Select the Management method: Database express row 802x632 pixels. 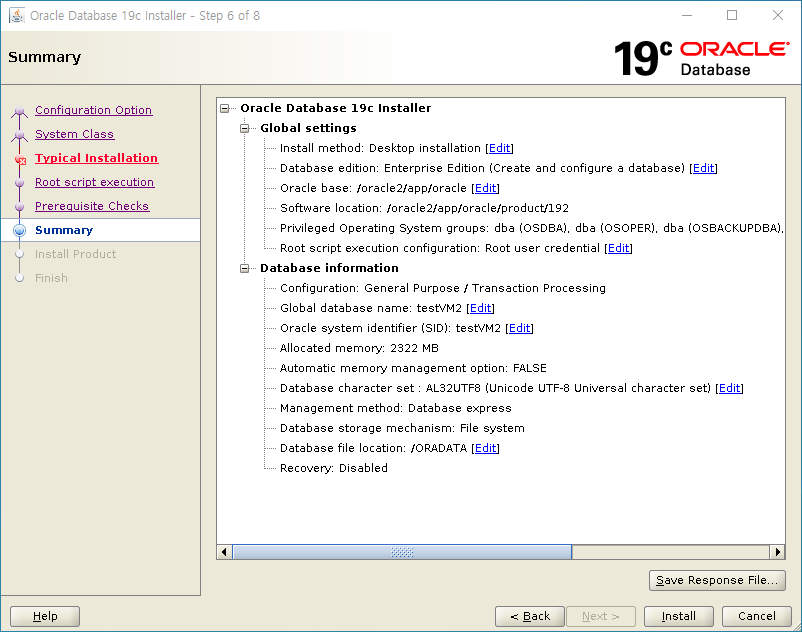tap(395, 408)
